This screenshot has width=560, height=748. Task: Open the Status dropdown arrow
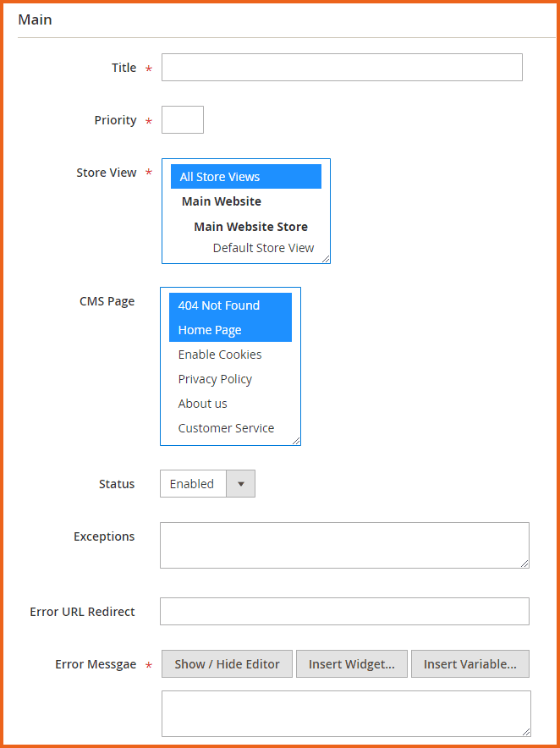241,484
